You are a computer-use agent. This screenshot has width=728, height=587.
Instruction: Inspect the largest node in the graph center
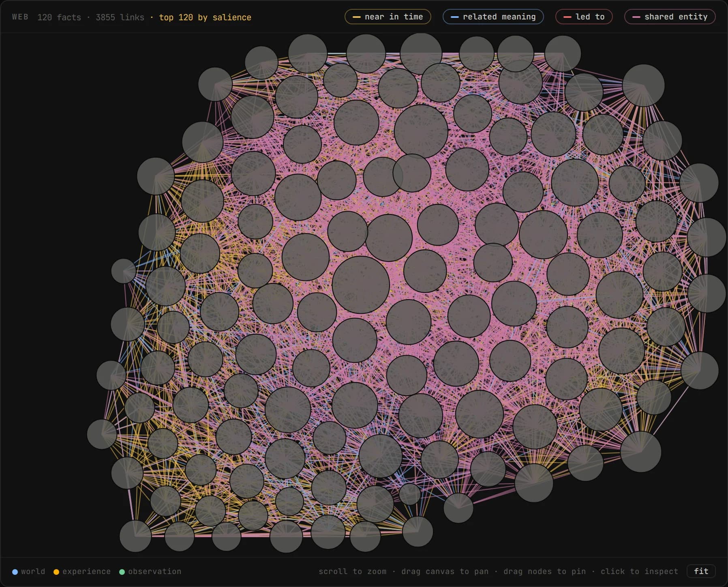361,285
